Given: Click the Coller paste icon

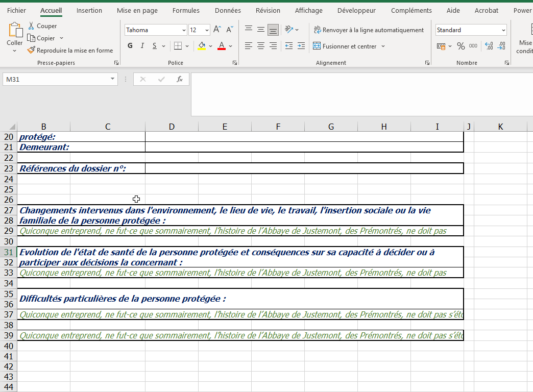Looking at the screenshot, I should point(14,31).
